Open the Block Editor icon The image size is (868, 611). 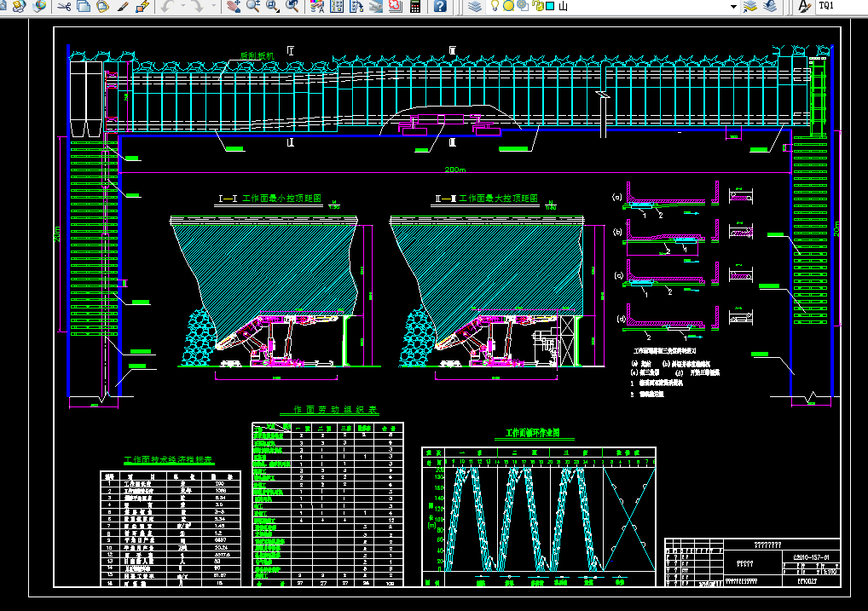click(143, 7)
